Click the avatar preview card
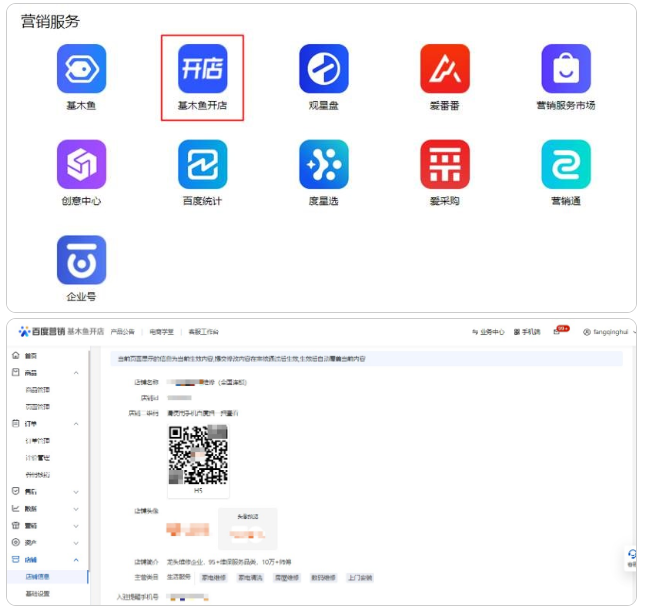 coord(248,529)
